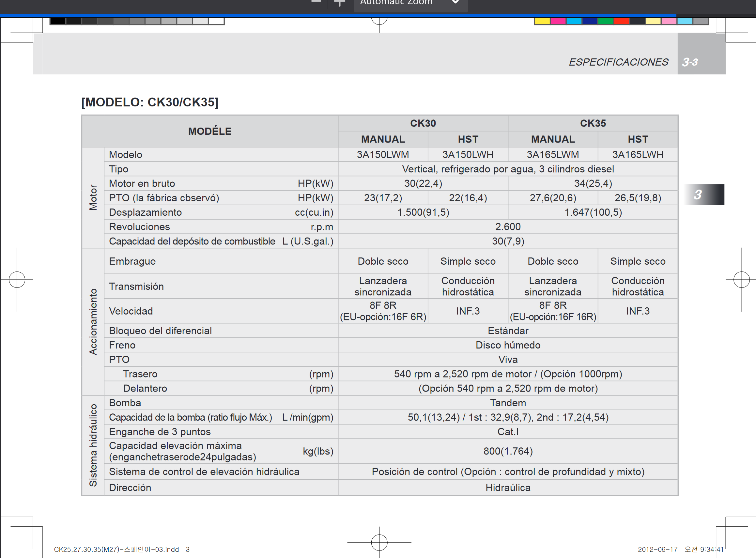This screenshot has width=756, height=558.
Task: Click the Tipo row label
Action: [x=118, y=169]
